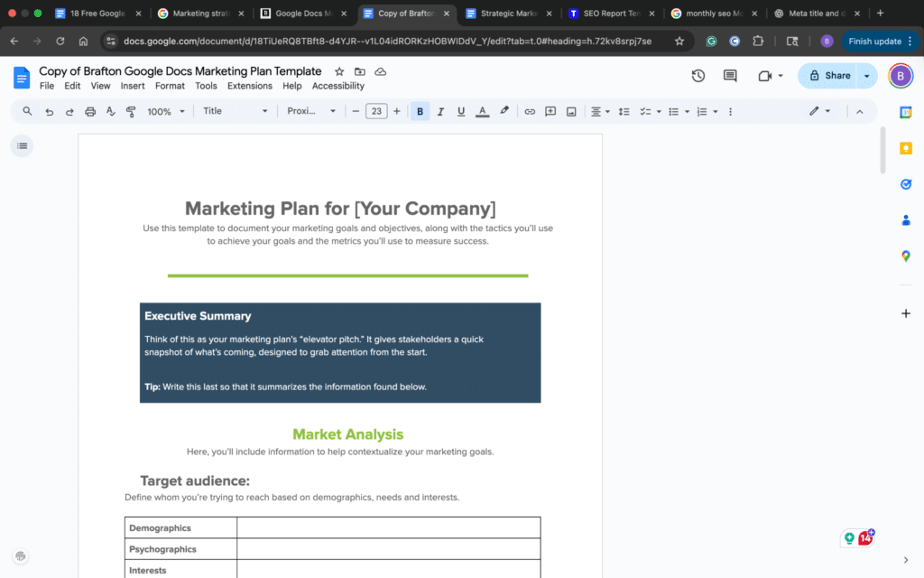Switch to the SEO Report browser tab
Image resolution: width=924 pixels, height=578 pixels.
click(612, 13)
